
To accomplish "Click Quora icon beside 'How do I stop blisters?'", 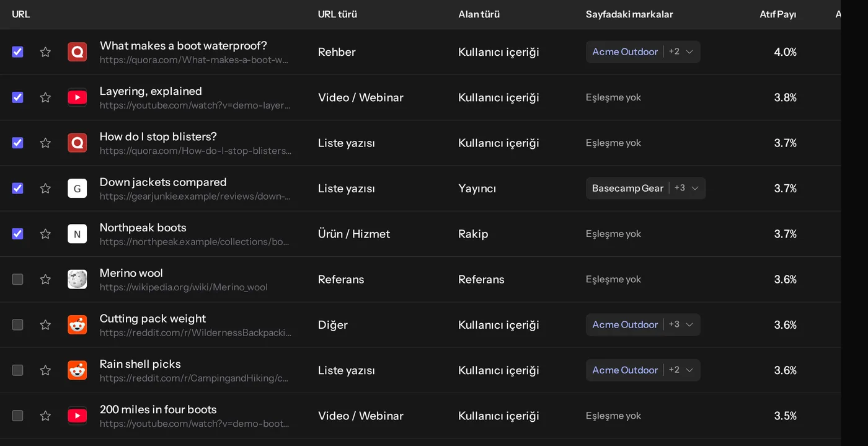I will tap(77, 143).
